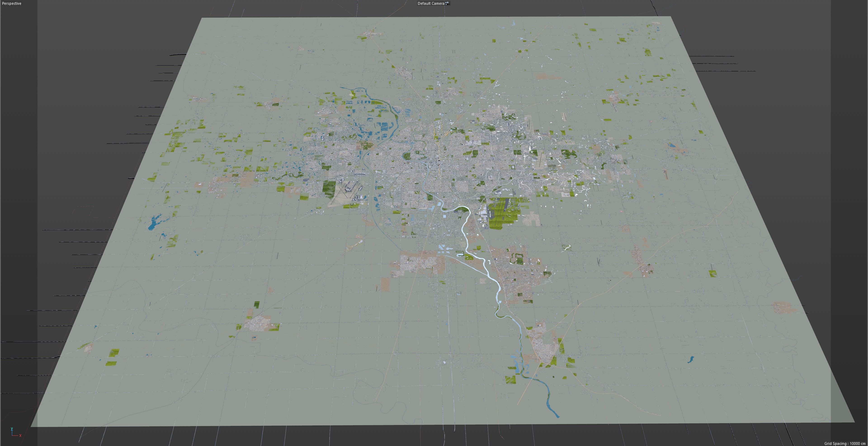The width and height of the screenshot is (868, 446).
Task: Click the camera icon beside Default Camera
Action: pyautogui.click(x=447, y=3)
